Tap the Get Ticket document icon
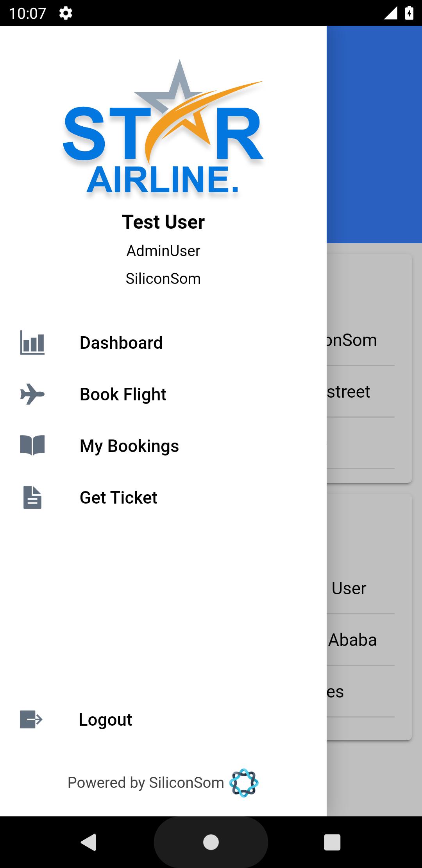This screenshot has height=868, width=422. [x=32, y=497]
